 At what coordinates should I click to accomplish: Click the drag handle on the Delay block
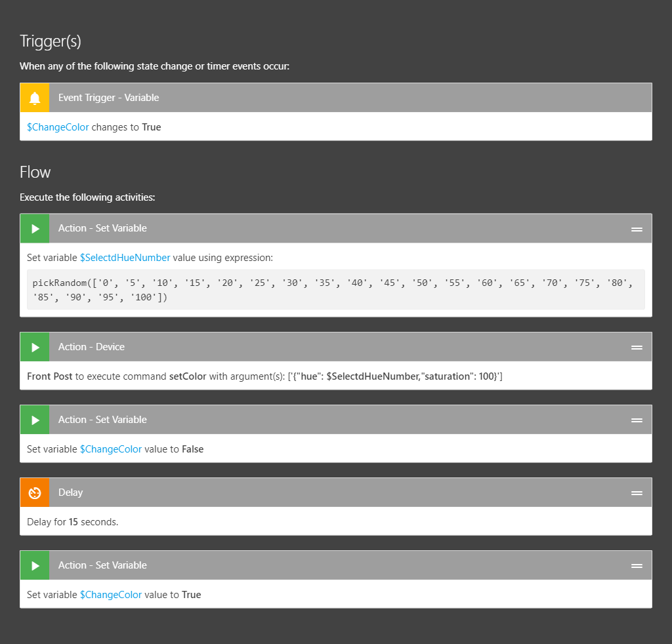(x=636, y=492)
